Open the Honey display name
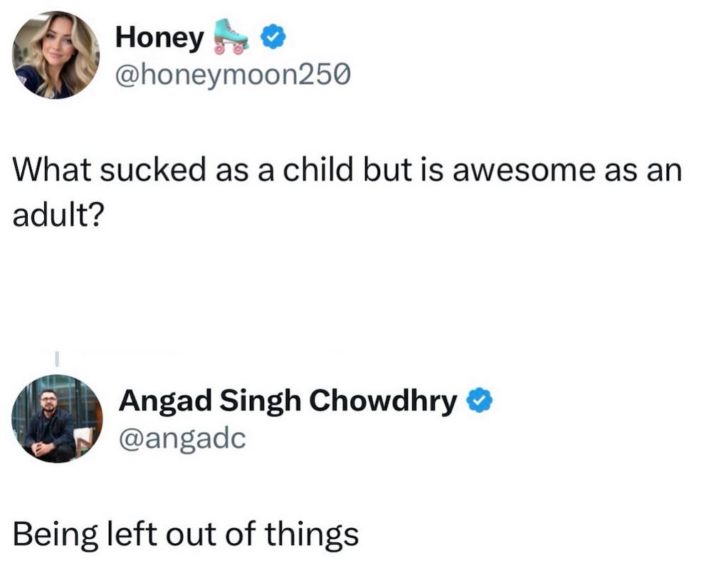This screenshot has height=588, width=726. [x=159, y=38]
